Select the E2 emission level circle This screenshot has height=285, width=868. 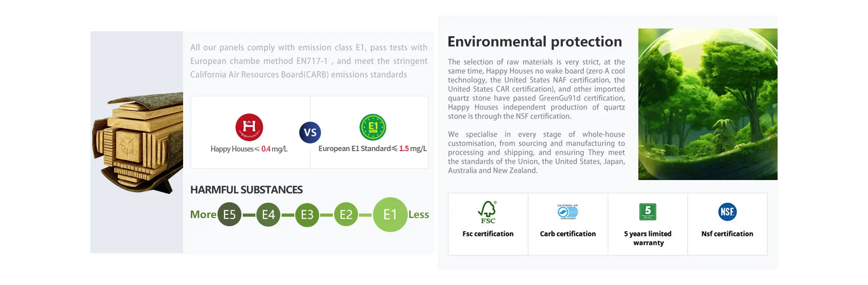click(x=346, y=214)
